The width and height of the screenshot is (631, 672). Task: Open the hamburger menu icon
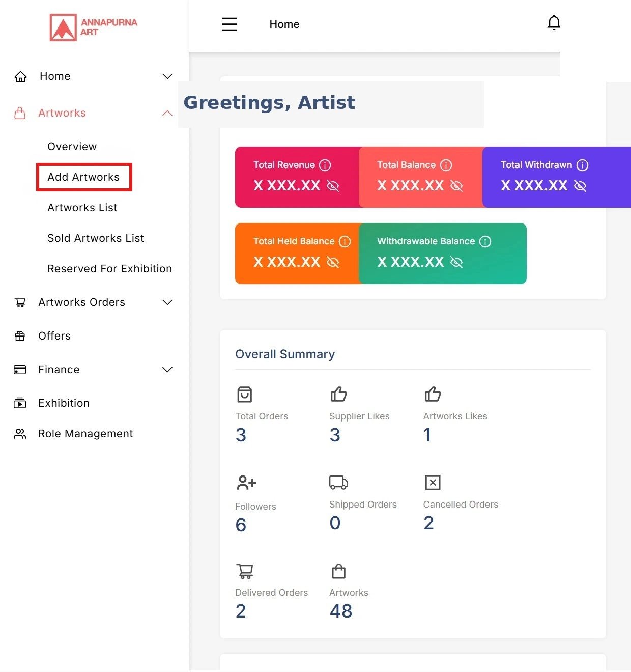pyautogui.click(x=230, y=24)
